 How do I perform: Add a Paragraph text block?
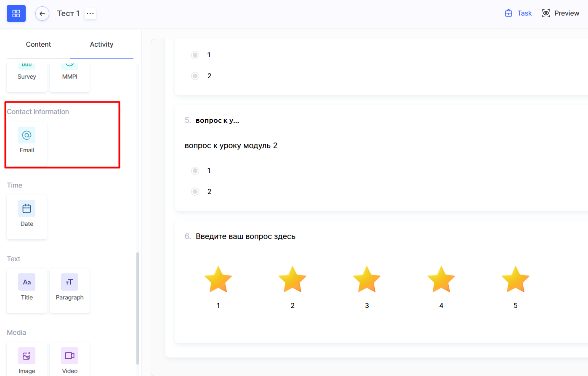69,289
